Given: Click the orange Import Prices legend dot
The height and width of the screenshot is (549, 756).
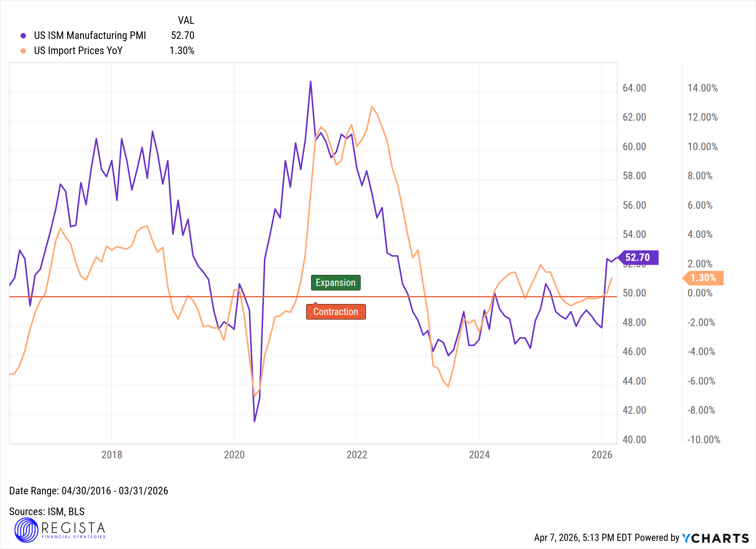Looking at the screenshot, I should click(23, 51).
